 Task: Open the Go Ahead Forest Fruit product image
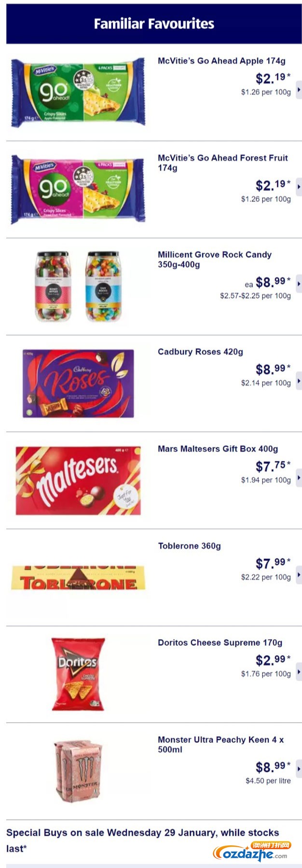pyautogui.click(x=78, y=189)
